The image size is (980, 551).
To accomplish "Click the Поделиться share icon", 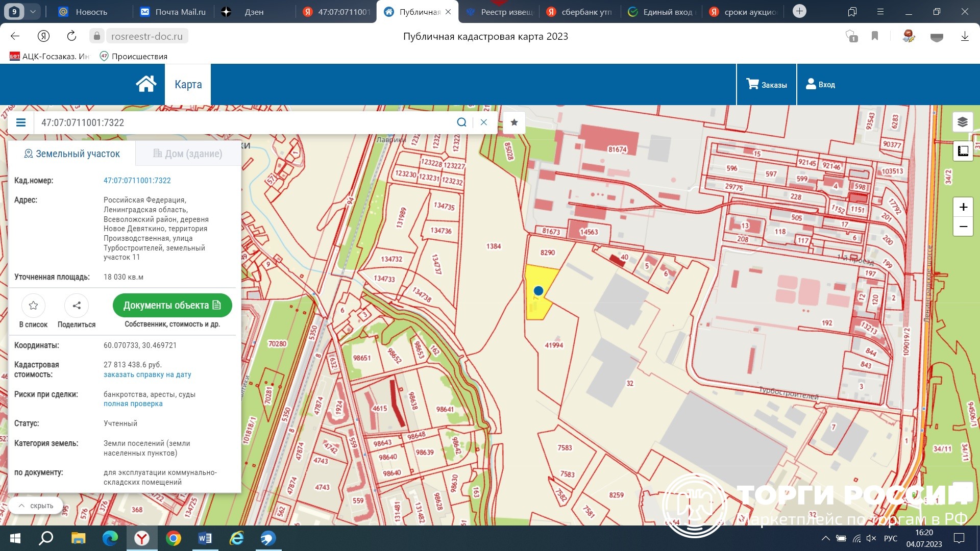I will (x=77, y=306).
